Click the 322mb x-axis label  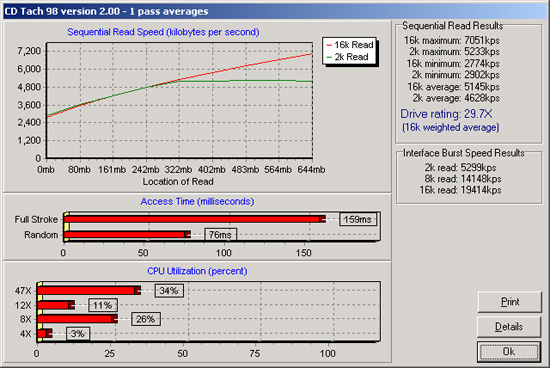(x=178, y=170)
